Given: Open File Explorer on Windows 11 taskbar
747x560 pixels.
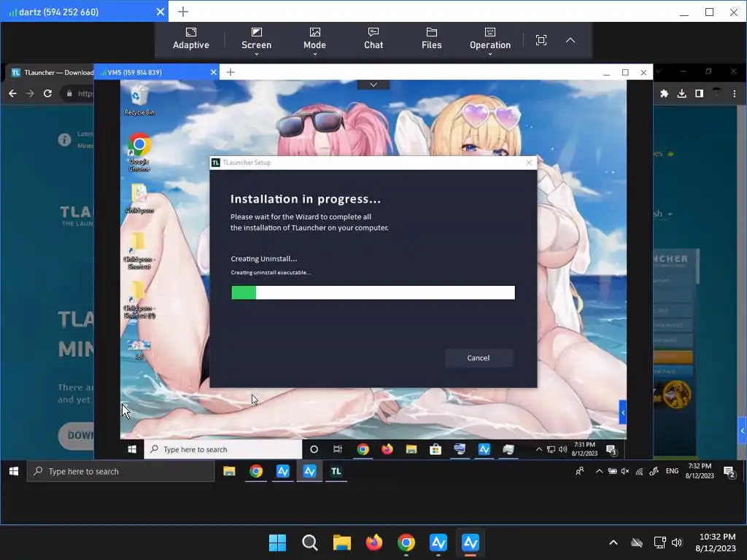Looking at the screenshot, I should [x=341, y=542].
